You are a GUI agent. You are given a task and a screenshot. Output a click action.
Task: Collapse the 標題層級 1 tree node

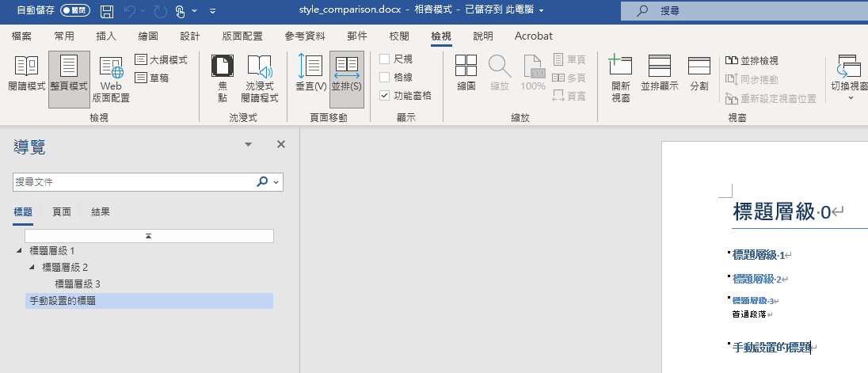pos(19,251)
